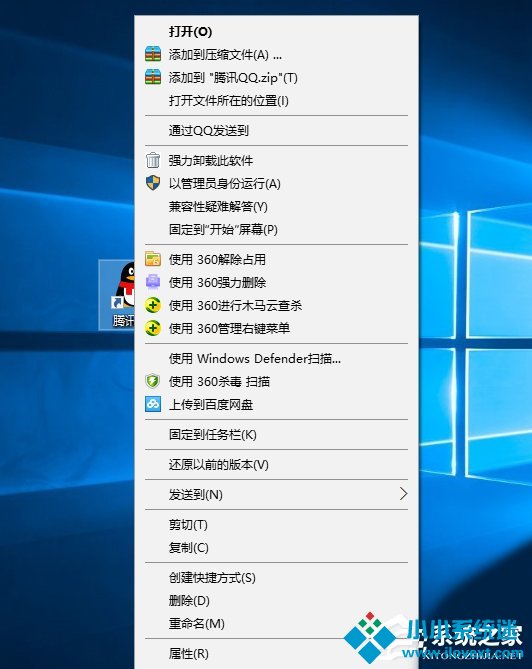Screen dimensions: 532x669
Task: Click the shredder icon beside 使用 360强力删除
Action: pos(153,282)
